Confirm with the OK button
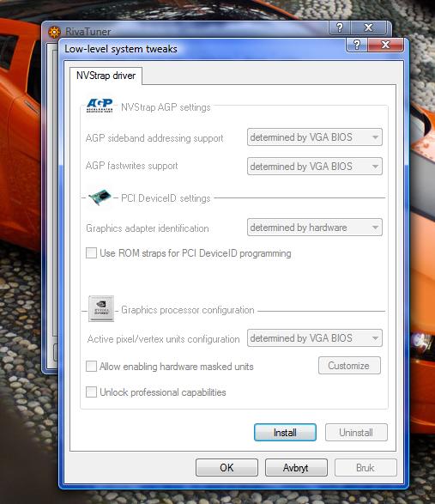This screenshot has height=504, width=435. [x=227, y=467]
